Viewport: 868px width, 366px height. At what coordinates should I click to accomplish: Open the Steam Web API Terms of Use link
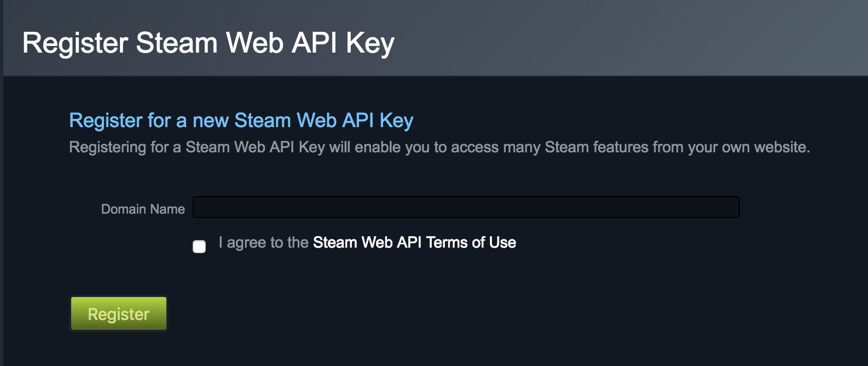[x=414, y=242]
